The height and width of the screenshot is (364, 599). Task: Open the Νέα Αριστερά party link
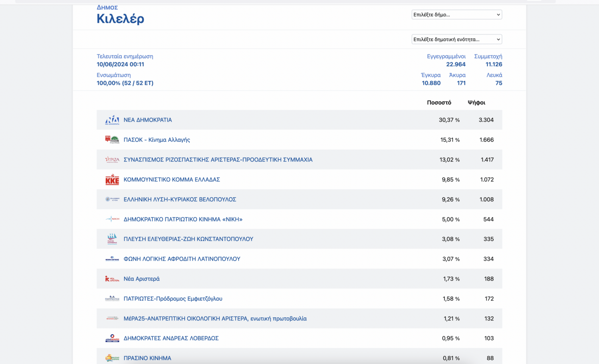142,279
